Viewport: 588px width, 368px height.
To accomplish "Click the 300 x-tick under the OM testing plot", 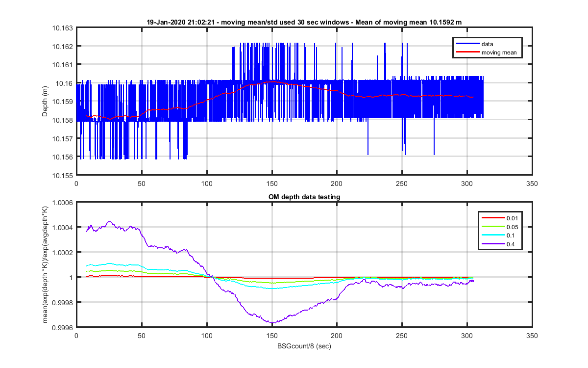I will pos(467,336).
